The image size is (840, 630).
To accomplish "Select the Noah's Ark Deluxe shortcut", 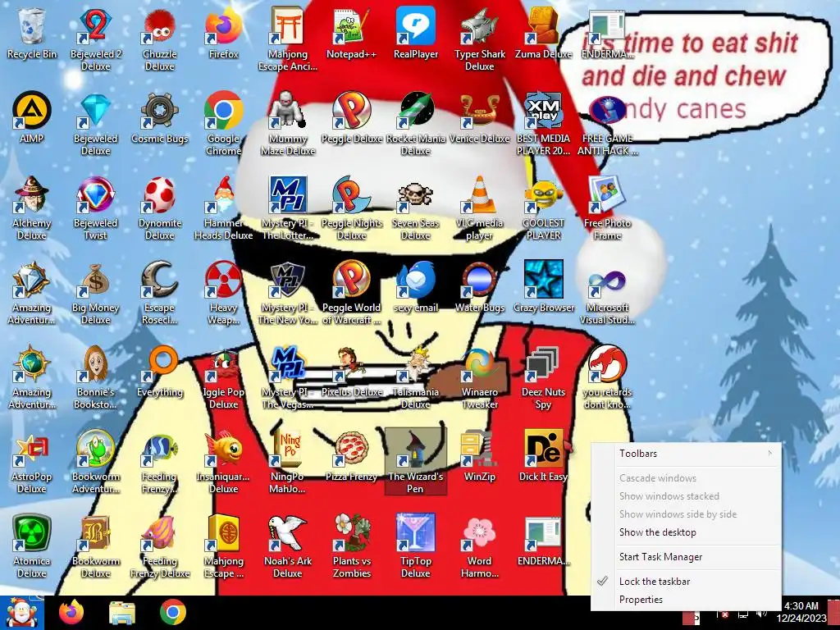I will tap(288, 546).
